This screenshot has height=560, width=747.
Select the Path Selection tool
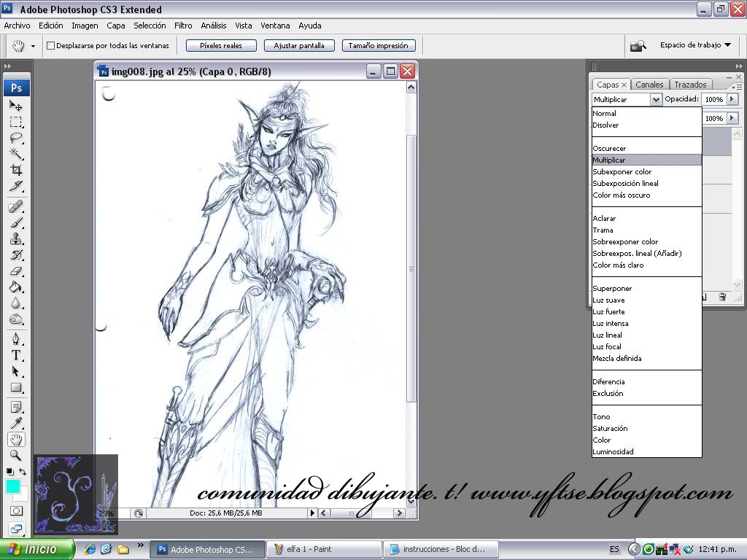click(x=16, y=371)
